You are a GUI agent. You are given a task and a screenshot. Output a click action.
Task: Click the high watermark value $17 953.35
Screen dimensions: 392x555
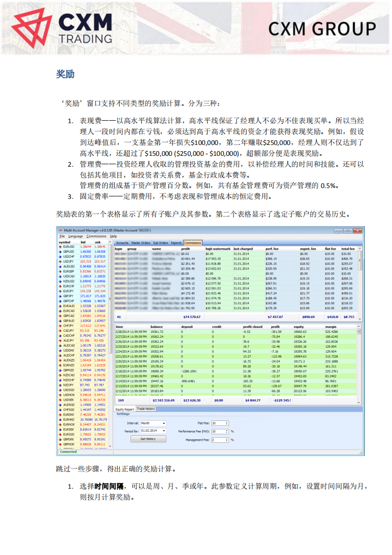tap(213, 259)
